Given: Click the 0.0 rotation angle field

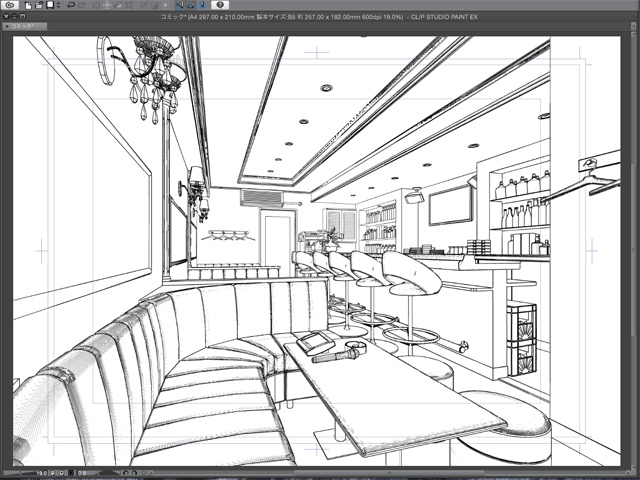Looking at the screenshot, I should pos(82,473).
